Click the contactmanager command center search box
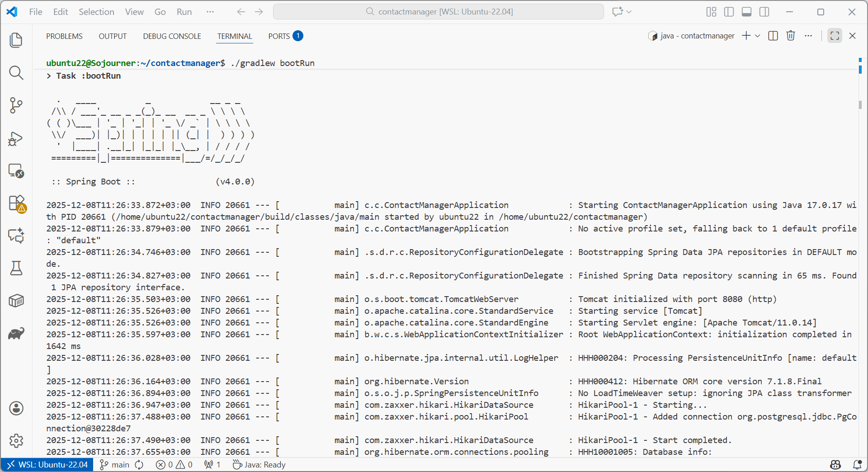This screenshot has height=472, width=868. point(438,12)
